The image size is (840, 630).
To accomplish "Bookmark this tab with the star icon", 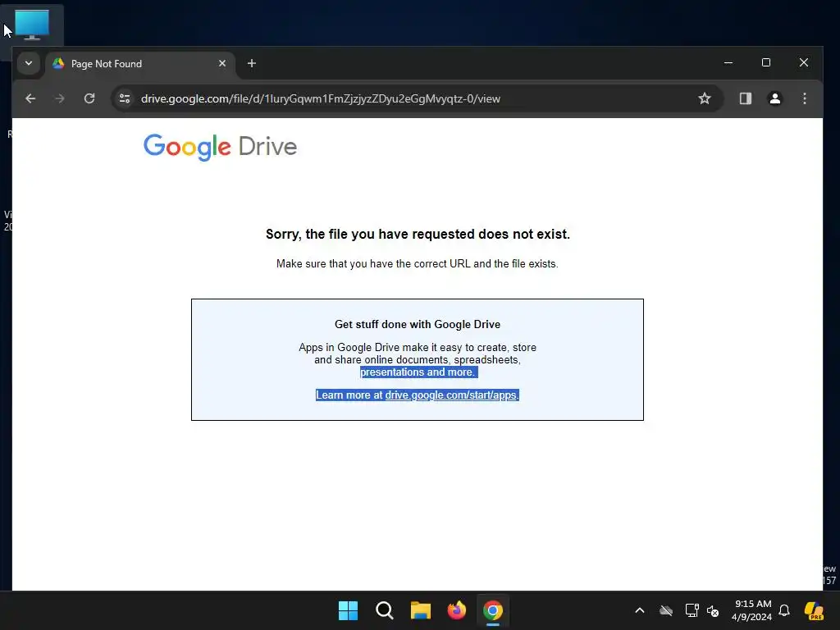I will point(705,98).
